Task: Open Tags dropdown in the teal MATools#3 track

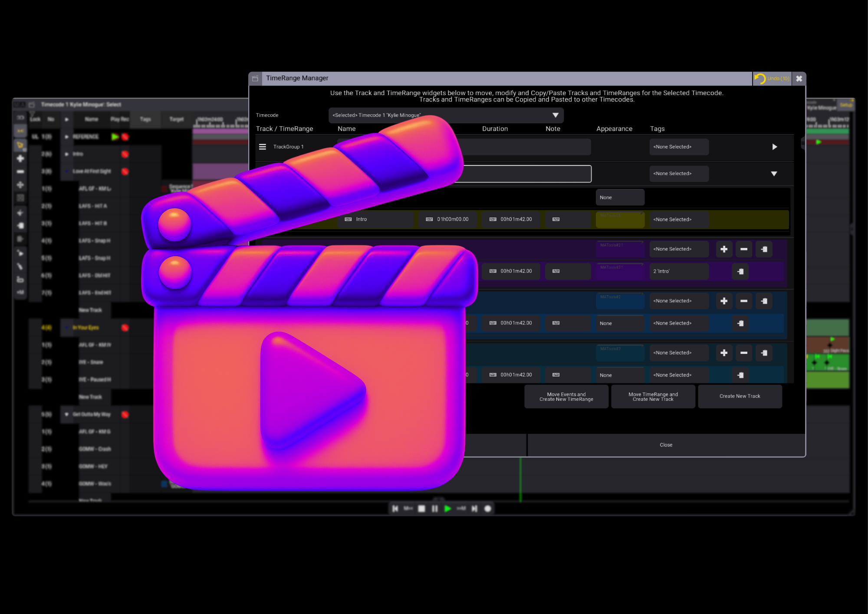Action: (x=679, y=353)
